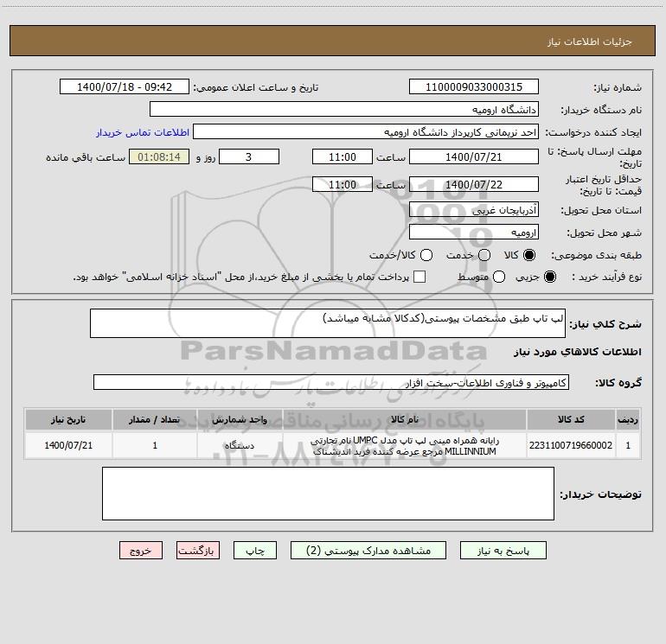Click the گروه کالا field

click(x=331, y=382)
